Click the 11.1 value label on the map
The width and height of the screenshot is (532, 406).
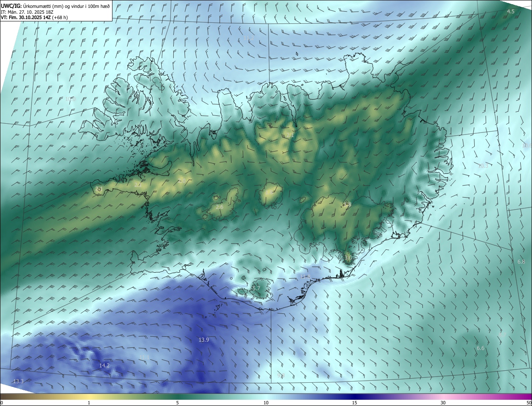(144, 357)
